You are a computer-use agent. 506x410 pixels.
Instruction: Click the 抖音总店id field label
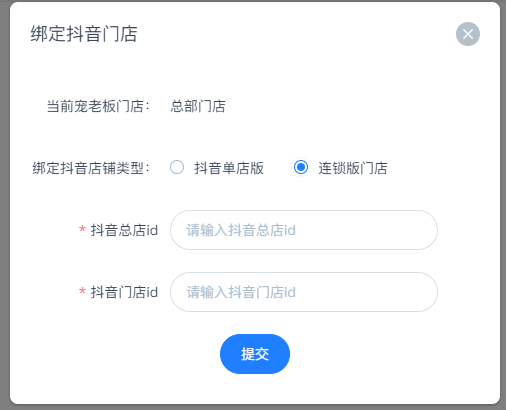pyautogui.click(x=124, y=230)
